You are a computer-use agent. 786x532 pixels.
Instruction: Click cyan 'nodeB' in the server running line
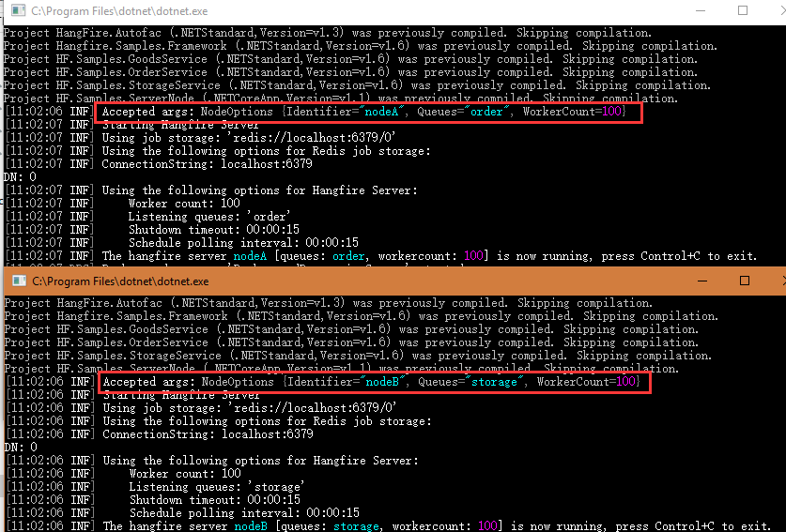tap(251, 525)
